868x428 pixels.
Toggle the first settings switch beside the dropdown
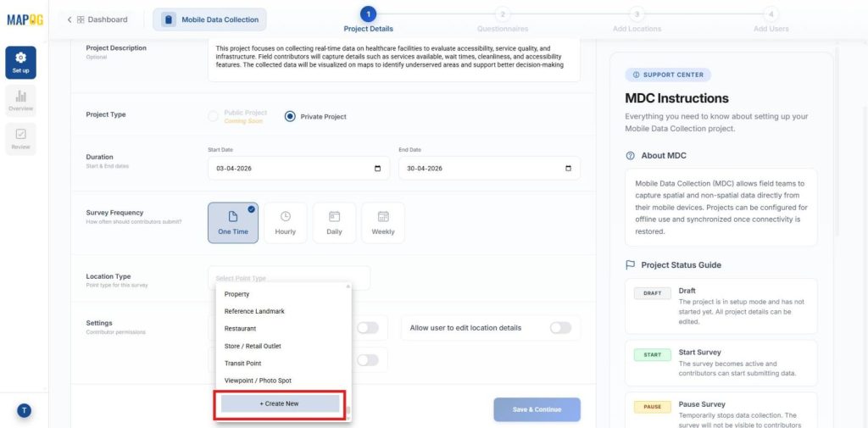pyautogui.click(x=368, y=328)
